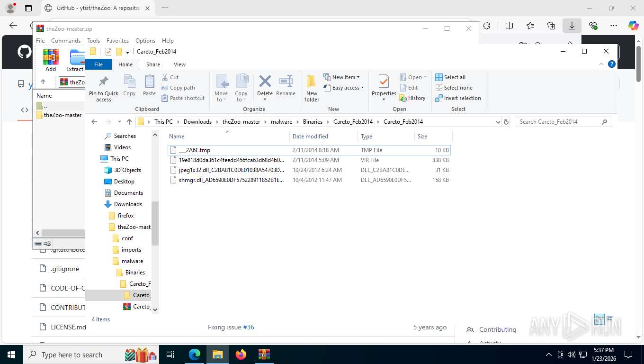Viewport: 644px width, 364px height.
Task: Open the New item dropdown
Action: click(x=342, y=77)
